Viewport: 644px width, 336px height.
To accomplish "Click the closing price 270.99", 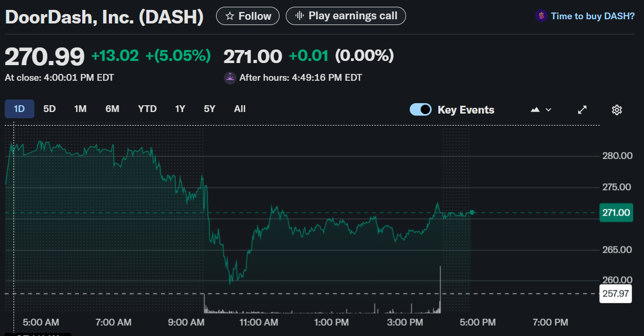I will coord(45,56).
